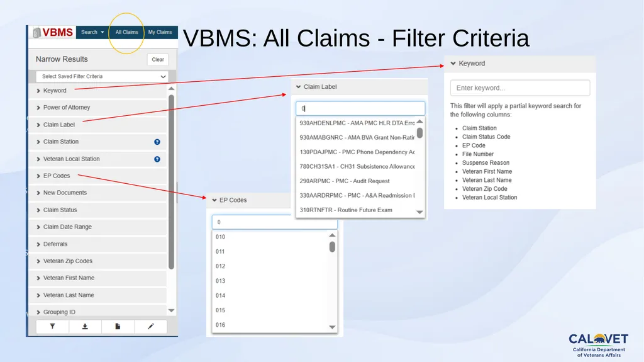Expand the Claim Status filter
The image size is (644, 362).
(97, 210)
